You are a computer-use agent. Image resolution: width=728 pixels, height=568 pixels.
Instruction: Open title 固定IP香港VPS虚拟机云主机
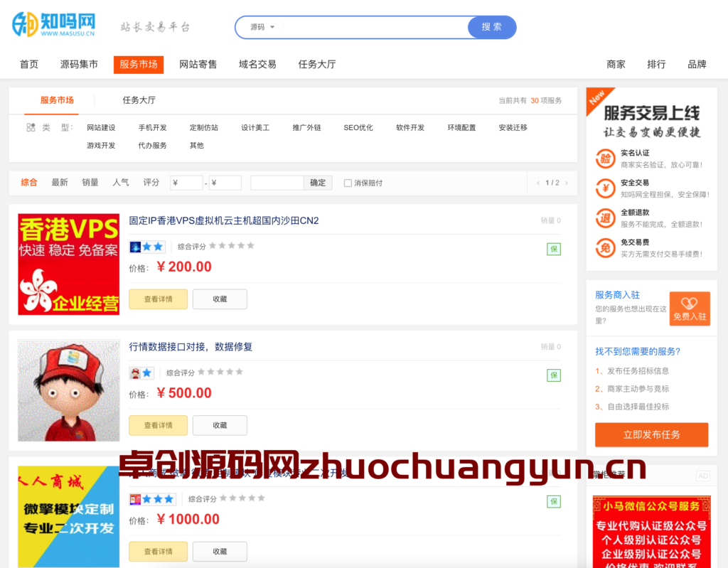(224, 220)
